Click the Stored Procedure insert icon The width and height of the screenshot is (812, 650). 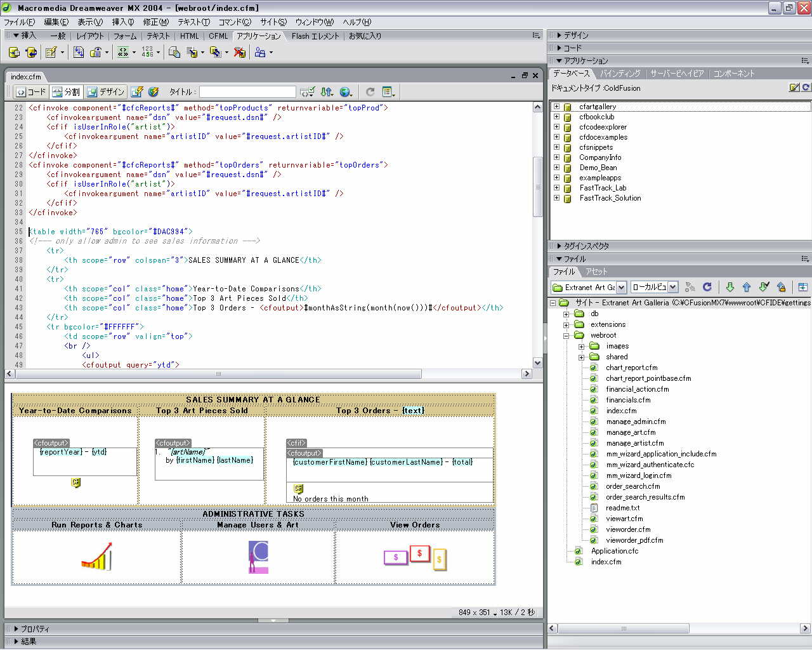pyautogui.click(x=30, y=52)
